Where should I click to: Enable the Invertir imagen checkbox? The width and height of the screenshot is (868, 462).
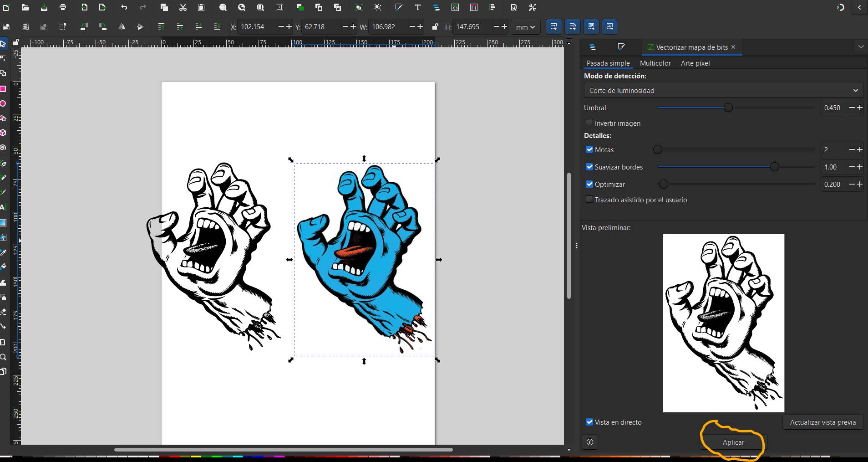tap(589, 123)
